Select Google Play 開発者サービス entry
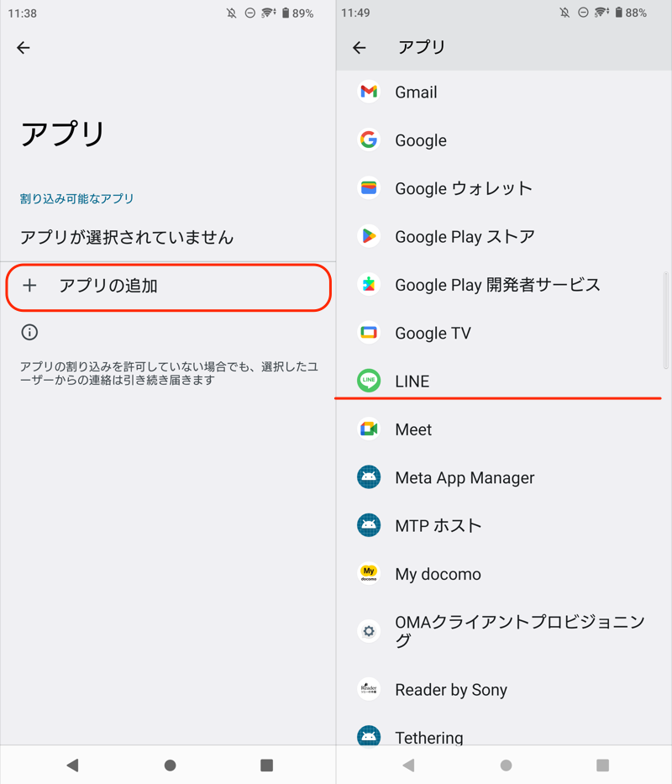Viewport: 672px width, 784px height. tap(497, 285)
